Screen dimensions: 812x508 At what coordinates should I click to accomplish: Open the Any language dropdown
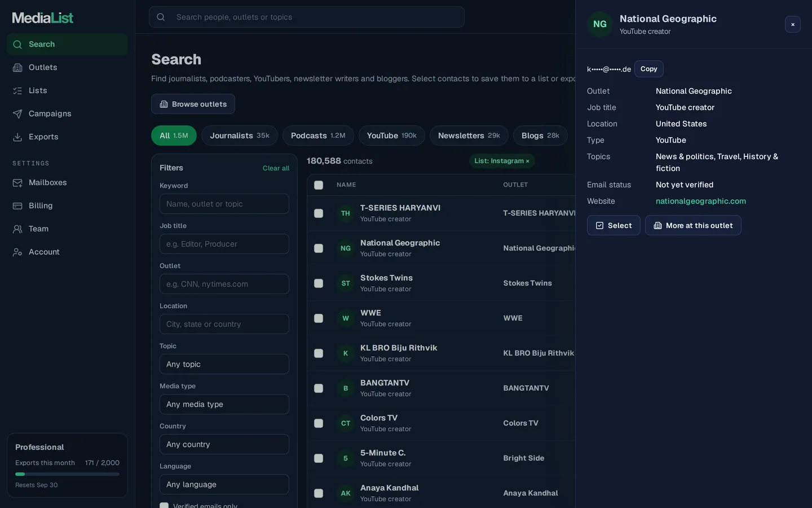click(x=224, y=484)
